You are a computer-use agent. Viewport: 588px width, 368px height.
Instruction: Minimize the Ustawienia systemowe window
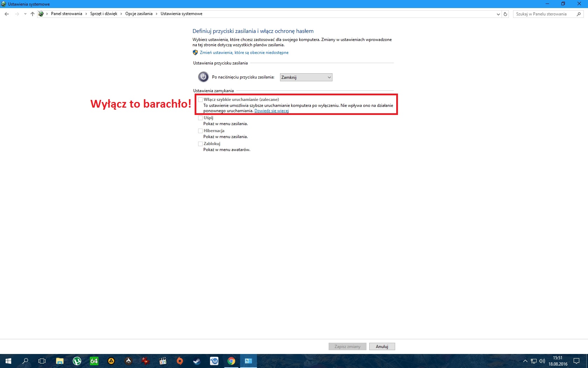(547, 4)
